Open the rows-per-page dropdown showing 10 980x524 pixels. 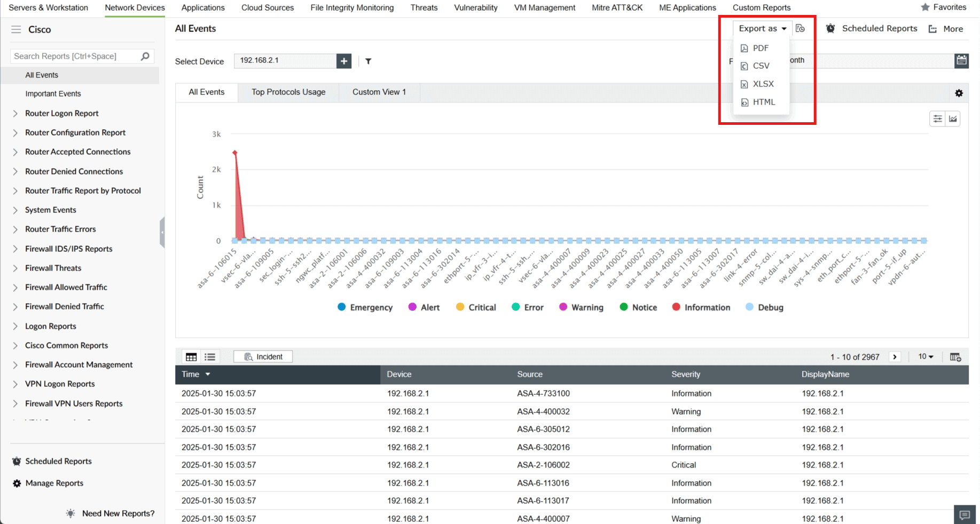tap(926, 356)
